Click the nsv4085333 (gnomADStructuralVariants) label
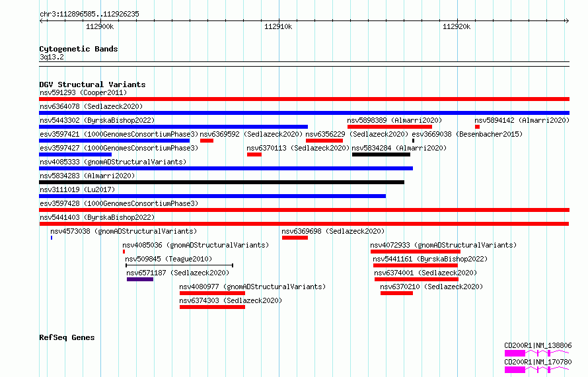 click(113, 162)
